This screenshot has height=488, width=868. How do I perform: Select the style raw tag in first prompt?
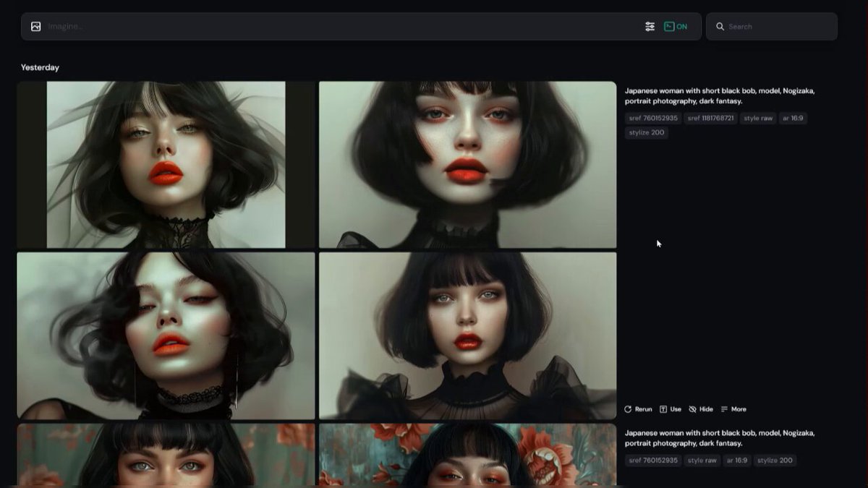[x=758, y=119]
